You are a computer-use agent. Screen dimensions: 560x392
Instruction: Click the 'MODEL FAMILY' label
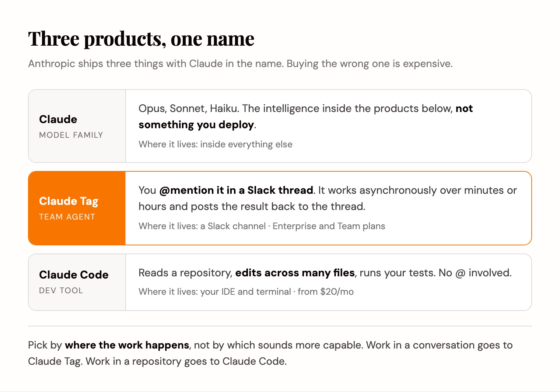click(71, 135)
